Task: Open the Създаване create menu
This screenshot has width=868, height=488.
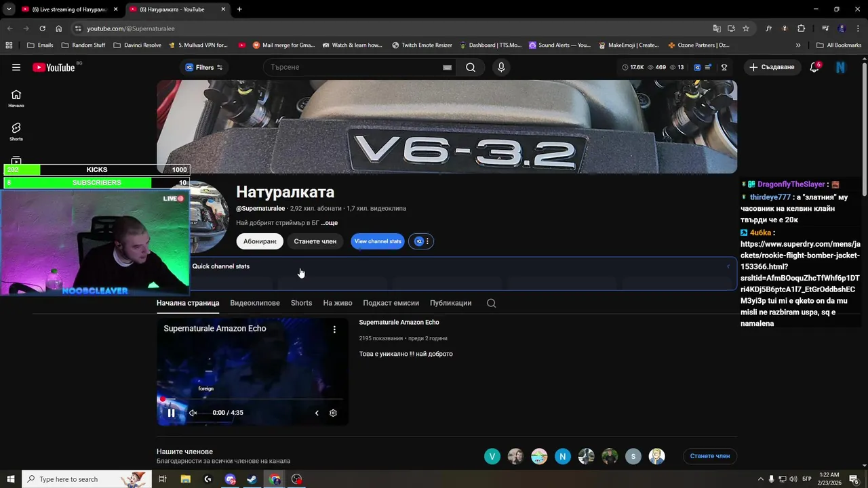Action: (x=772, y=67)
